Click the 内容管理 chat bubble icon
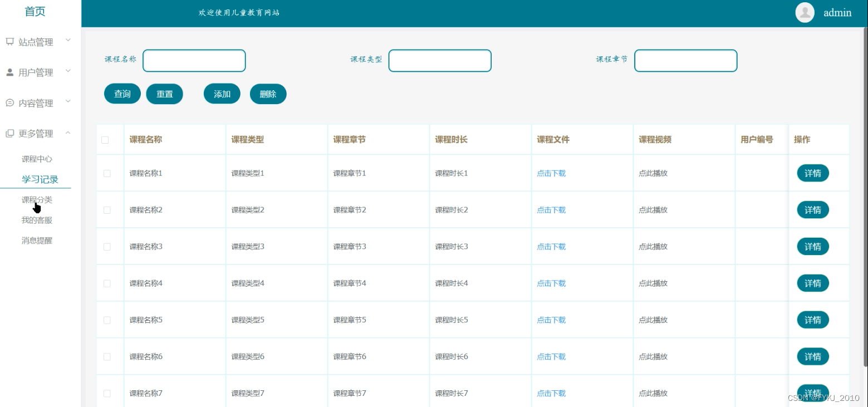Viewport: 868px width, 407px height. pos(9,103)
